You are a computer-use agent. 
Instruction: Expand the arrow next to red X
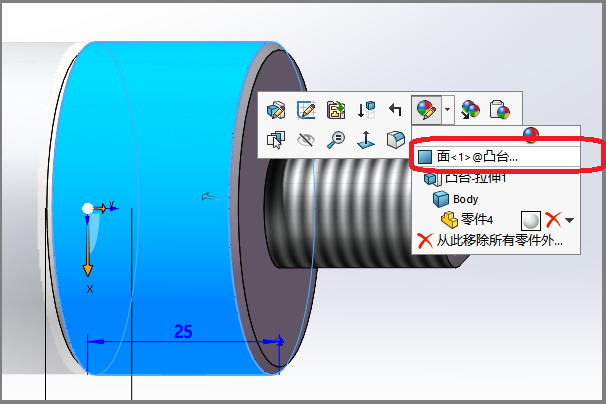(x=570, y=220)
